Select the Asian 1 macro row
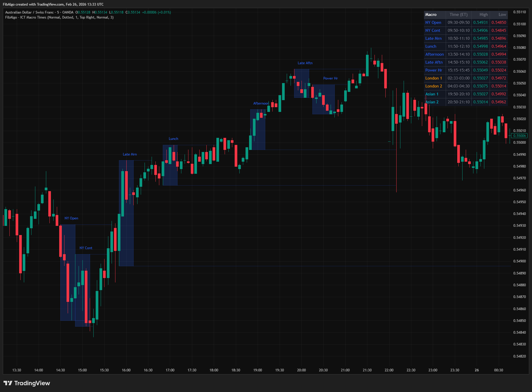This screenshot has width=532, height=392. 432,94
